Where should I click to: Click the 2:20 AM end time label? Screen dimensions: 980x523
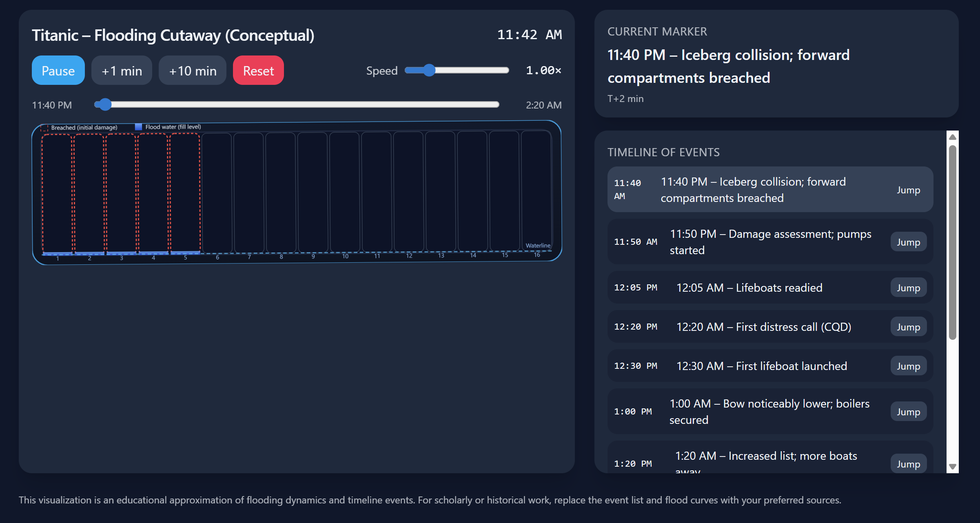click(543, 105)
